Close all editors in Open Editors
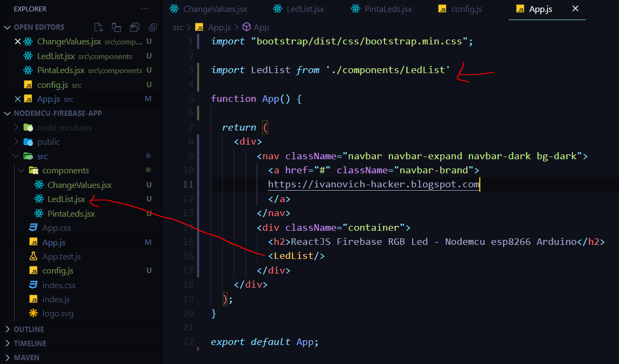Screen dimensions: 619x364 coord(152,27)
